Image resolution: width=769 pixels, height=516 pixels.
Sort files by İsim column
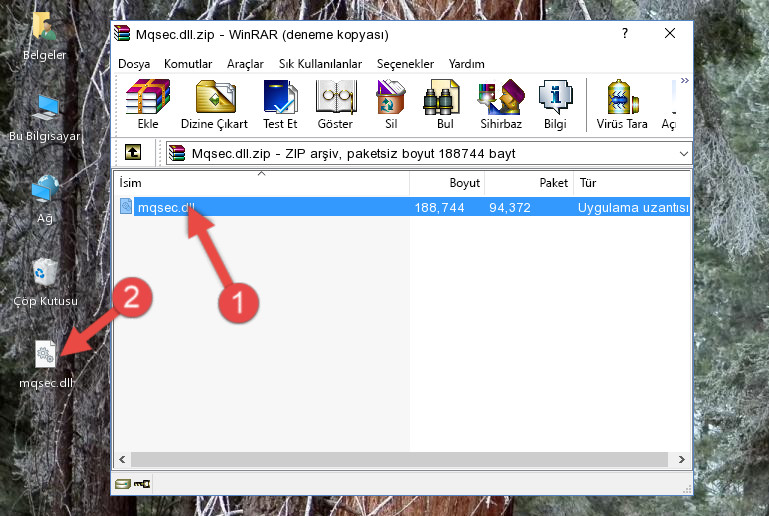tap(262, 183)
